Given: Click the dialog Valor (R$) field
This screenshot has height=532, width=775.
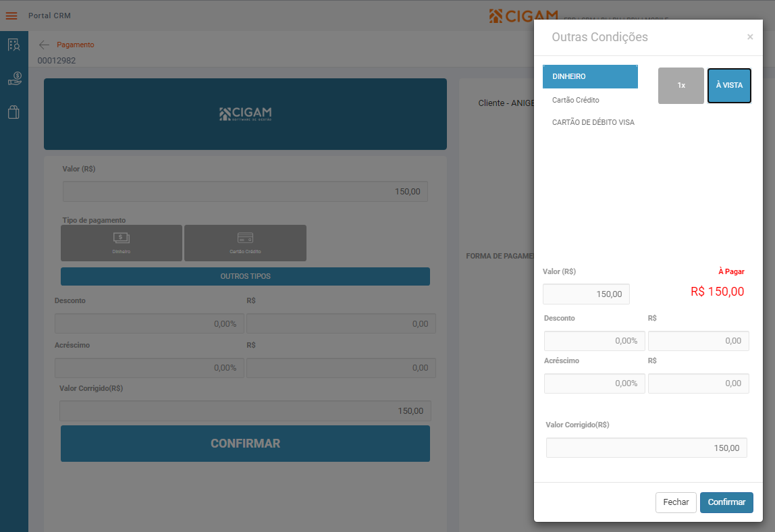Looking at the screenshot, I should [x=586, y=294].
